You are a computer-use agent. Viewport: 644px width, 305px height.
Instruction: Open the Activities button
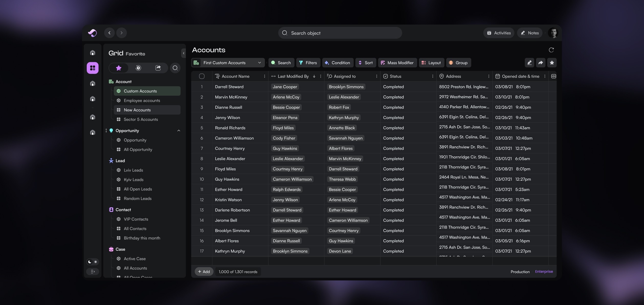pos(499,33)
